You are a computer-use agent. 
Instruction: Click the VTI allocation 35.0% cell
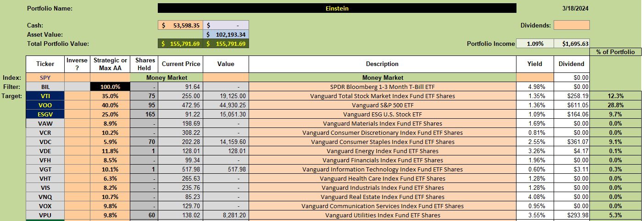[x=110, y=96]
